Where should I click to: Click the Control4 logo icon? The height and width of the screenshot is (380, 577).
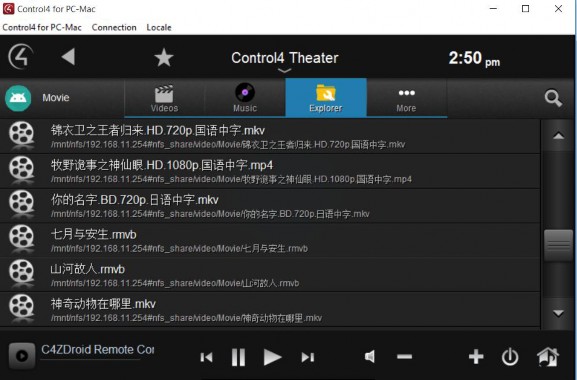tap(21, 56)
